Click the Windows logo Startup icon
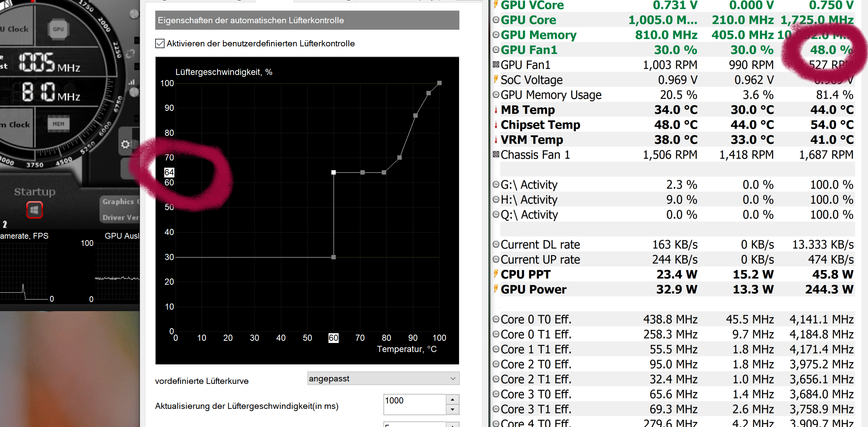Image resolution: width=868 pixels, height=427 pixels. (x=34, y=210)
